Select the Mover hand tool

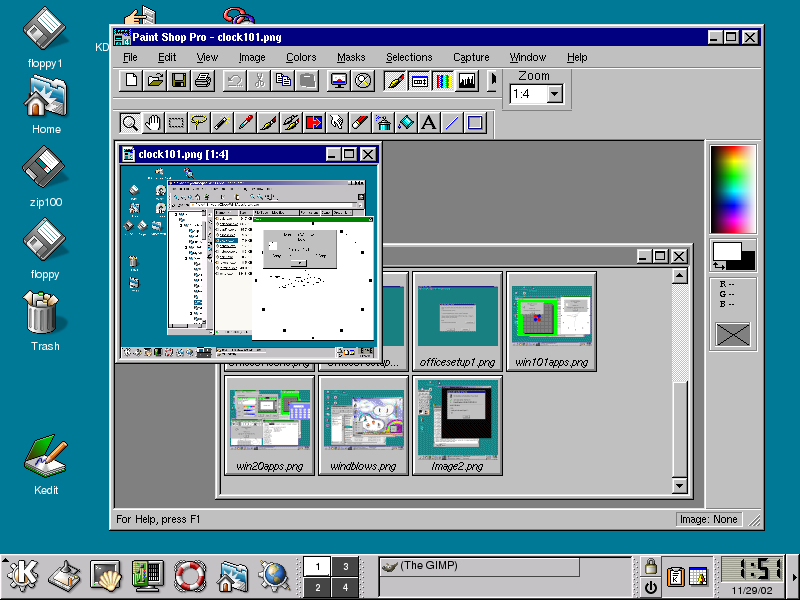click(153, 123)
